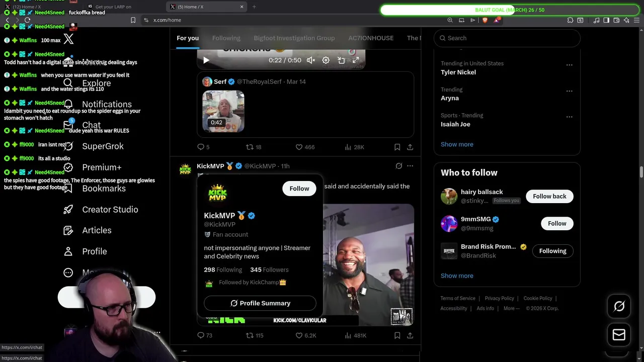Open Explore in the sidebar

click(x=87, y=83)
